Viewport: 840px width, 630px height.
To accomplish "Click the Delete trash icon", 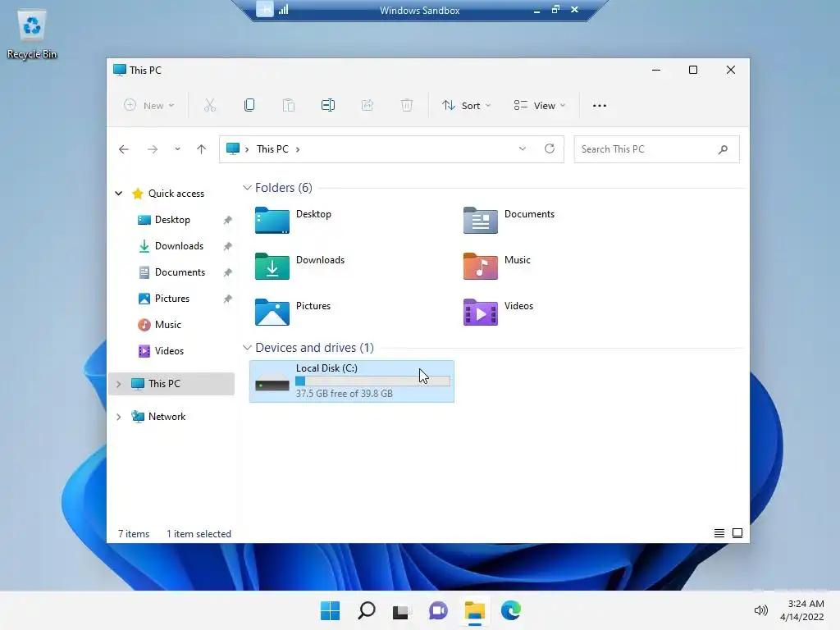I will [x=407, y=106].
